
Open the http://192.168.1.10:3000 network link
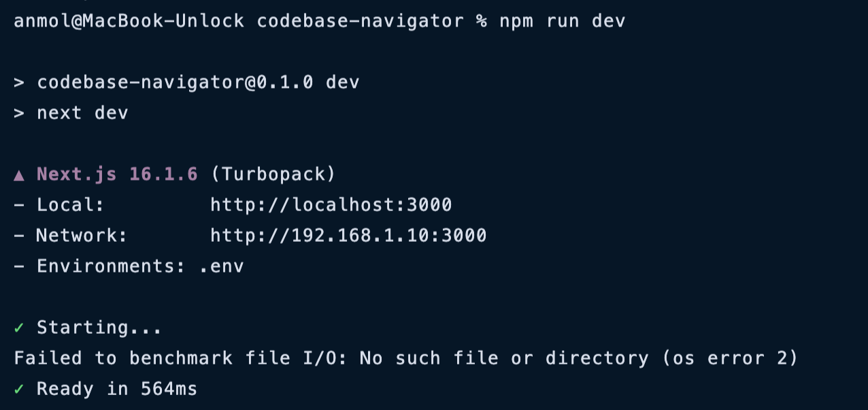point(348,236)
